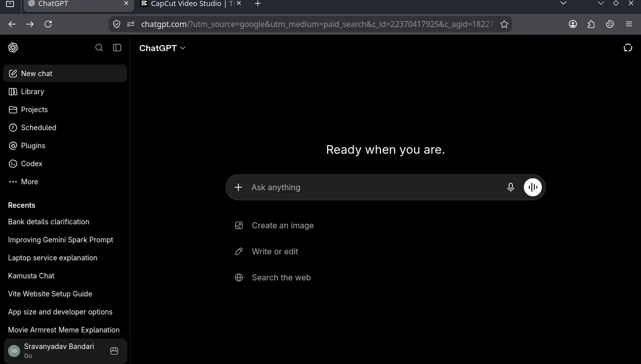Choose the Create an image suggestion
This screenshot has height=364, width=641.
[x=274, y=225]
